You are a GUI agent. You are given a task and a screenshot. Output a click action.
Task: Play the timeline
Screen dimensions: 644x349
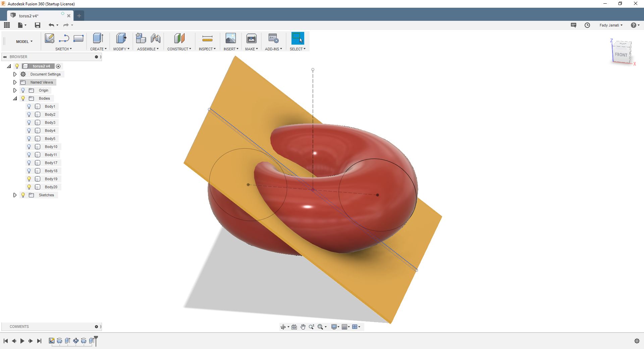[22, 341]
